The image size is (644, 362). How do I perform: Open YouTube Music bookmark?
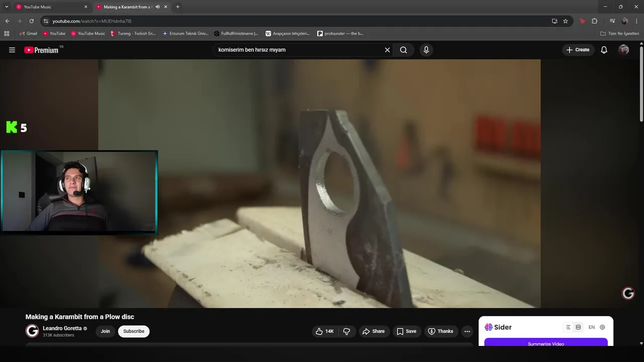[88, 34]
